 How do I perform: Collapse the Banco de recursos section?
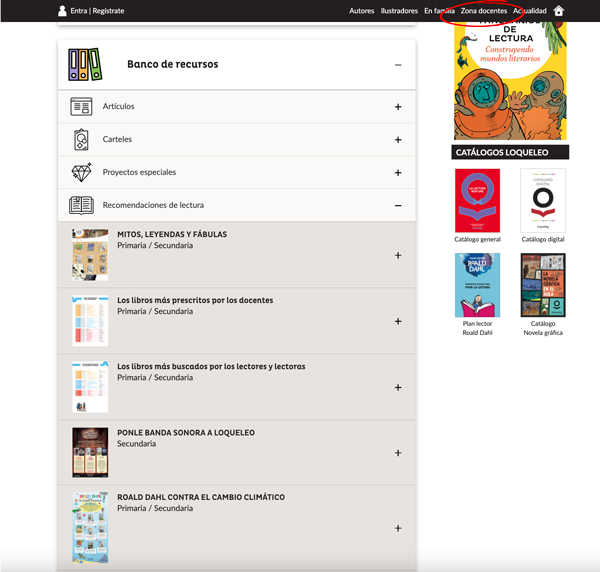(x=398, y=65)
